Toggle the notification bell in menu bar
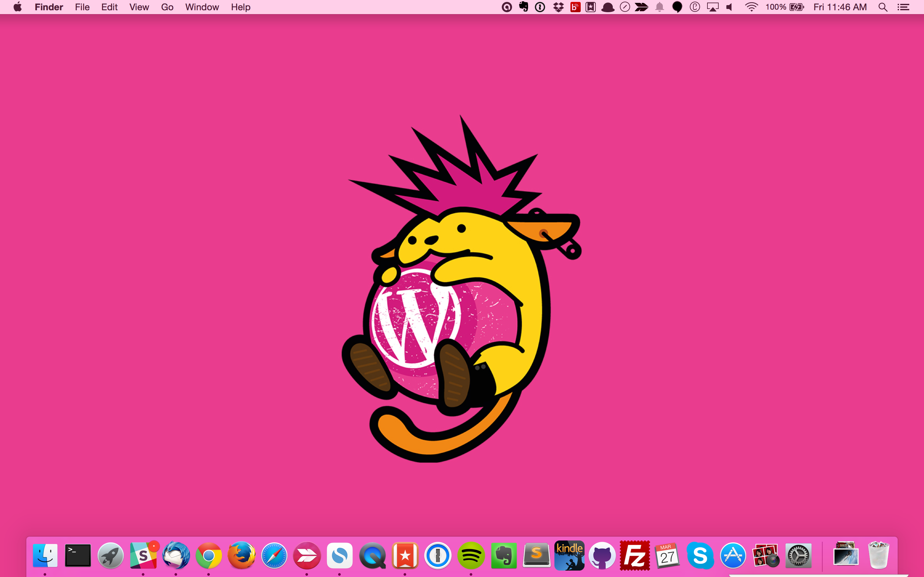The image size is (924, 577). tap(659, 7)
